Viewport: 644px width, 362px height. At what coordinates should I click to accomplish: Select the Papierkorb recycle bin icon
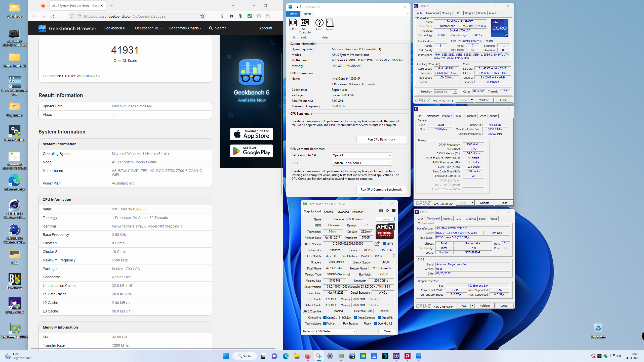click(598, 330)
